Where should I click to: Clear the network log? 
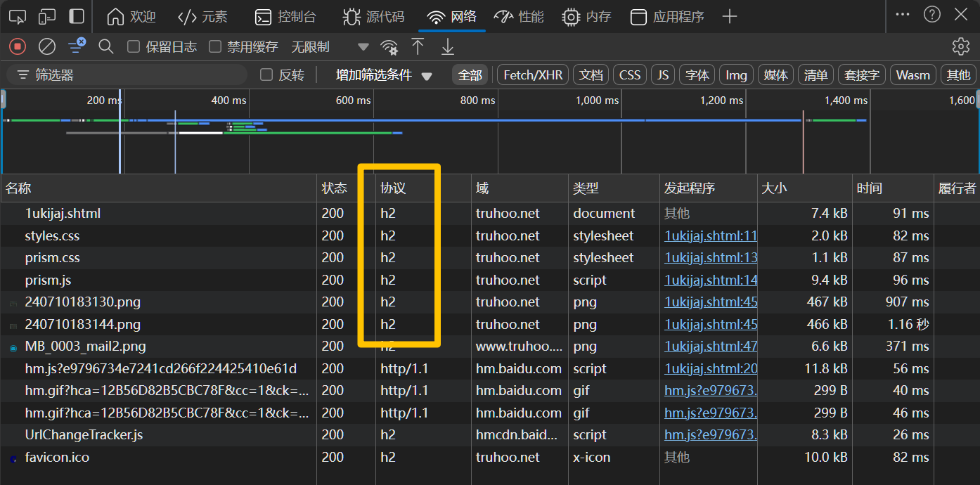[x=47, y=47]
